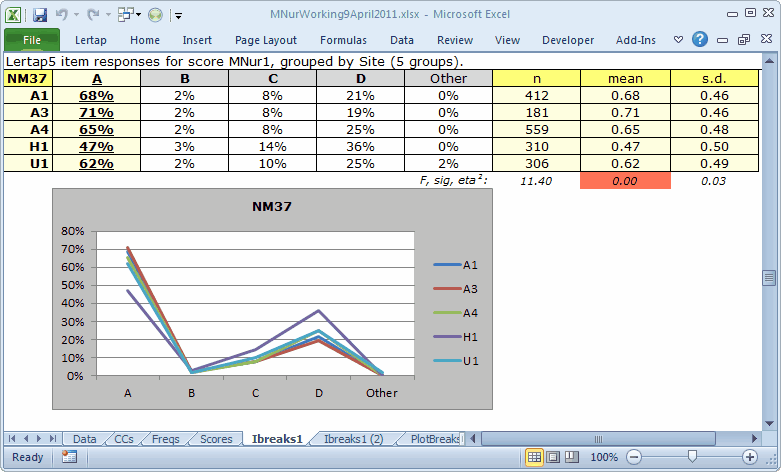This screenshot has height=472, width=781.
Task: Open the Freqs worksheet tab
Action: click(x=165, y=439)
